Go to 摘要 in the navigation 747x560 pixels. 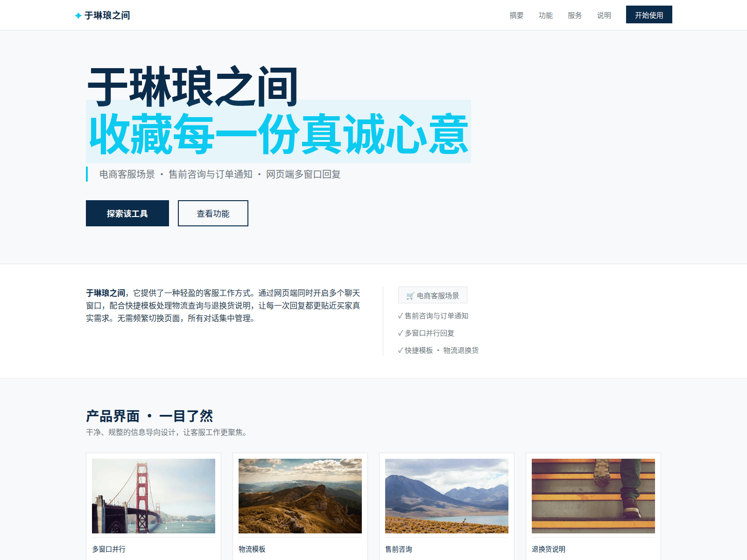[516, 15]
